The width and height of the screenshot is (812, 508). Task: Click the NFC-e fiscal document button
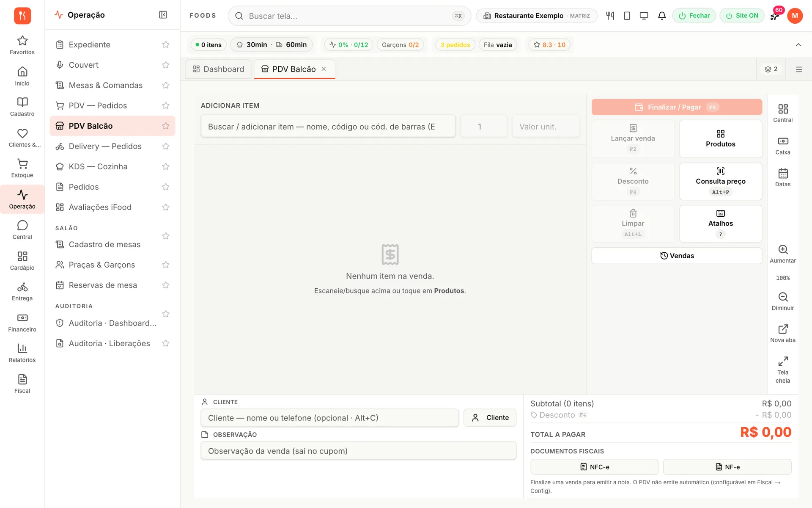594,467
